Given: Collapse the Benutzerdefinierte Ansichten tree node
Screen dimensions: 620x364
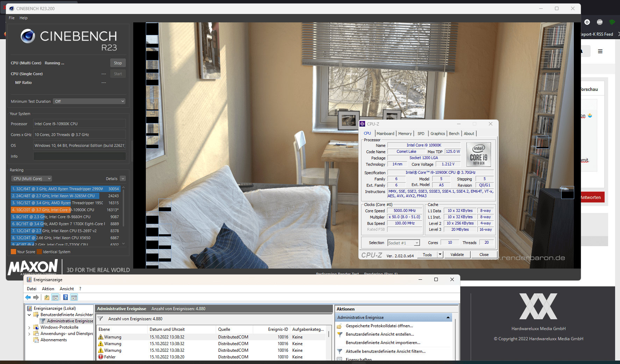Looking at the screenshot, I should tap(29, 315).
